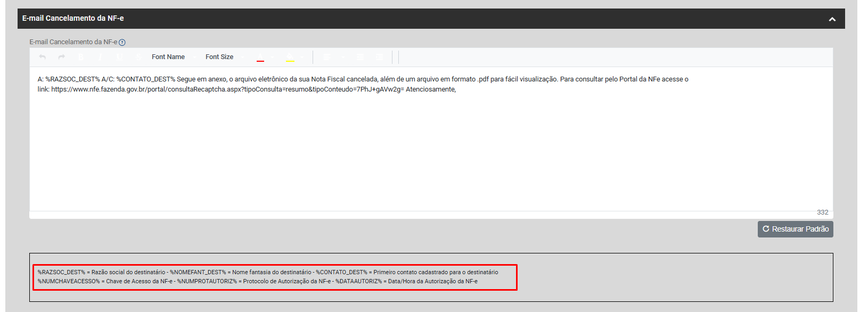The image size is (868, 312).
Task: Toggle underline formatting in the editor
Action: [x=119, y=57]
